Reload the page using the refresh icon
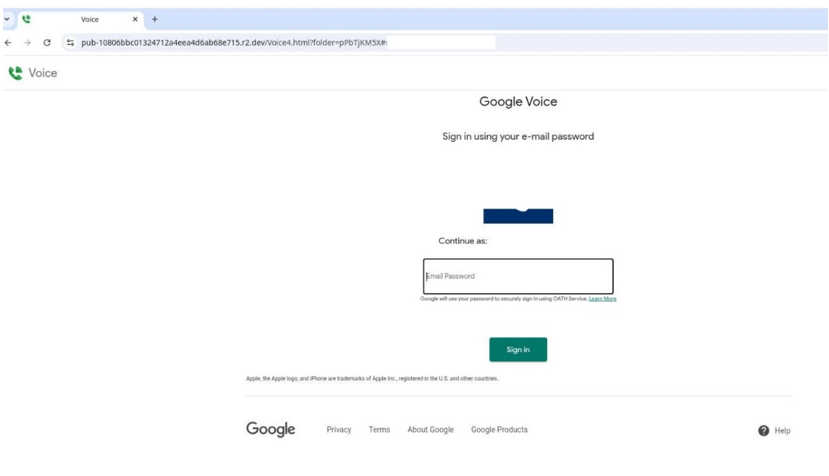The width and height of the screenshot is (829, 476). point(47,43)
